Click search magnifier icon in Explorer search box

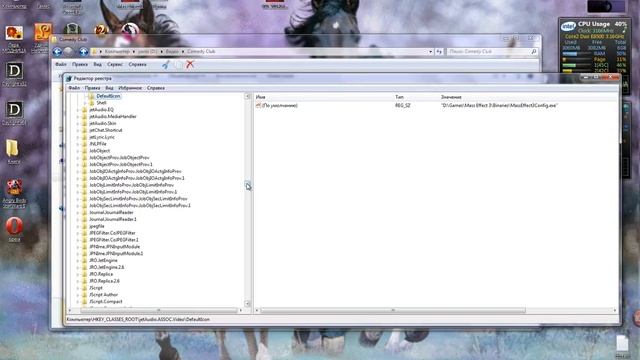click(533, 52)
